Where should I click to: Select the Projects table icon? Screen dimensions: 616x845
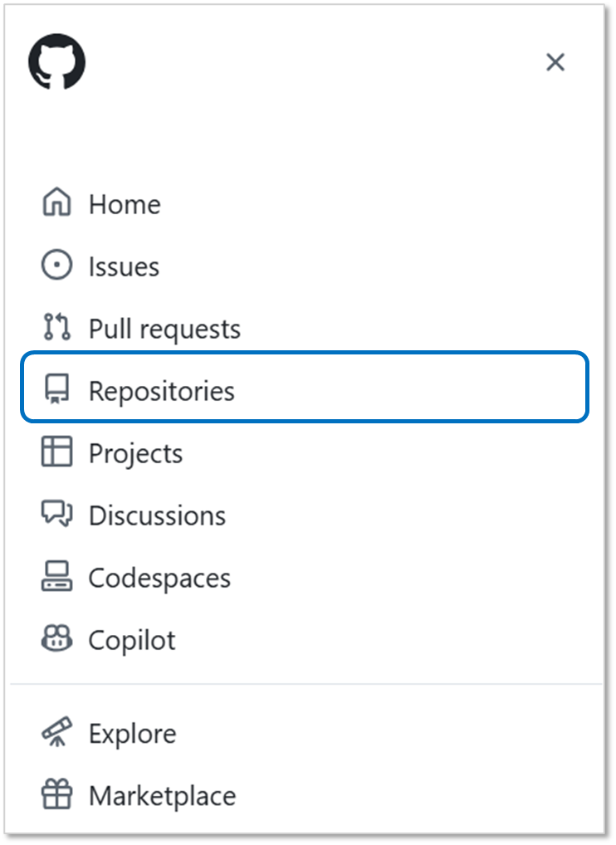pyautogui.click(x=57, y=452)
